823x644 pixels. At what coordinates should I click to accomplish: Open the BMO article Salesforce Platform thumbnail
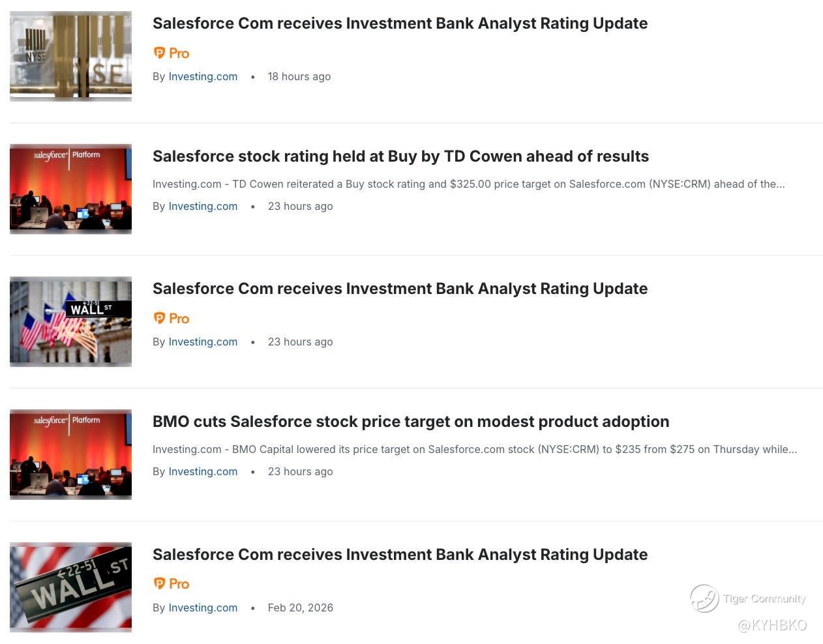70,454
